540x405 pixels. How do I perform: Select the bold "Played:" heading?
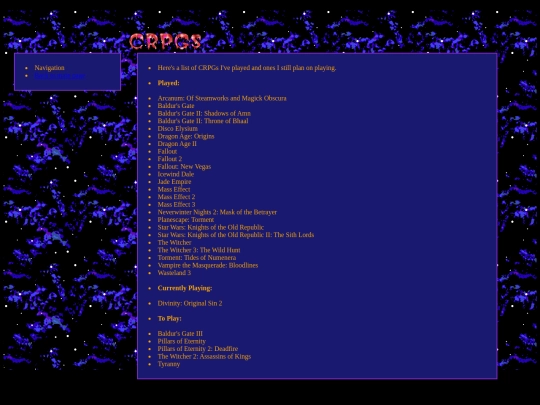pos(168,83)
